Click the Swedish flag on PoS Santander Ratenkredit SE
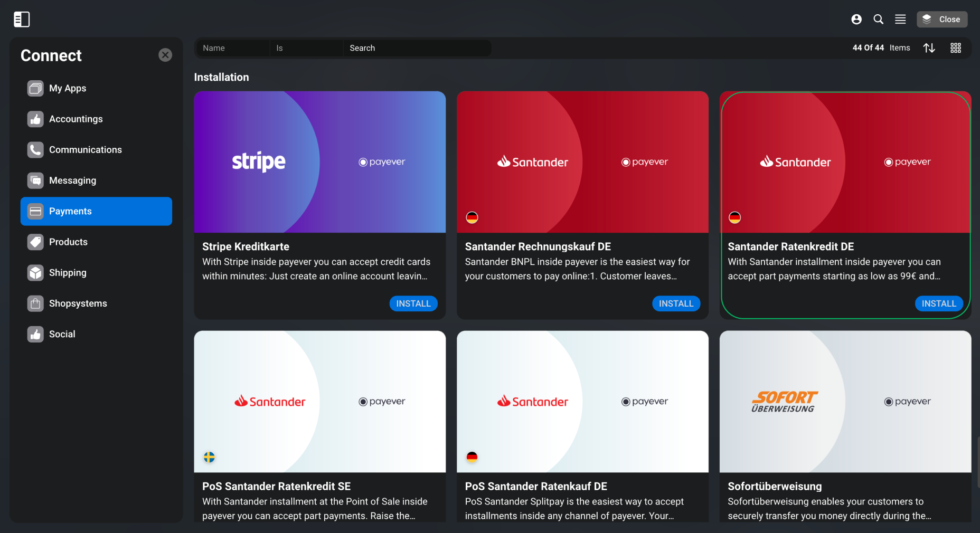The image size is (980, 533). pos(210,457)
